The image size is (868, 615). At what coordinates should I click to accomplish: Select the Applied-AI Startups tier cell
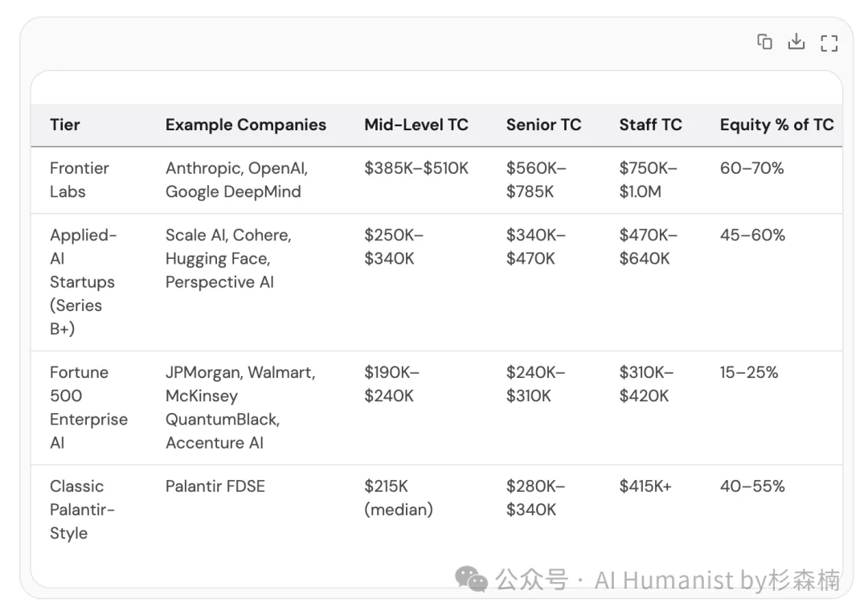(x=83, y=281)
